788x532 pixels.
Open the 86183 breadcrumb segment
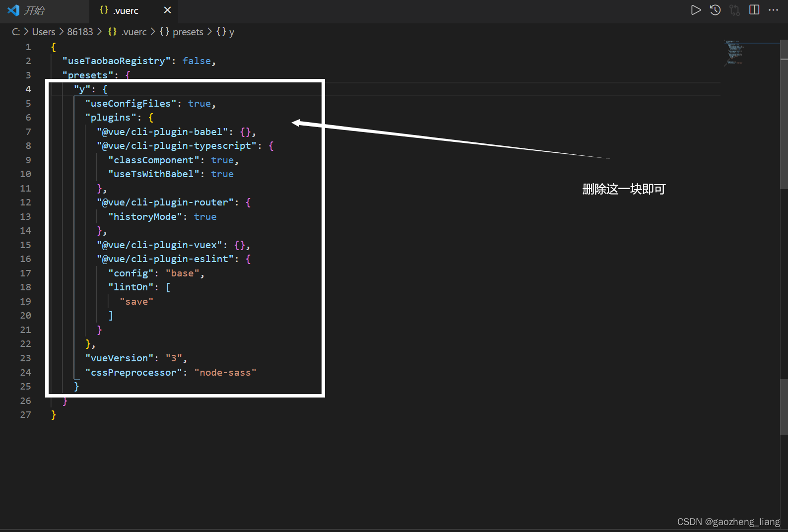[x=80, y=32]
